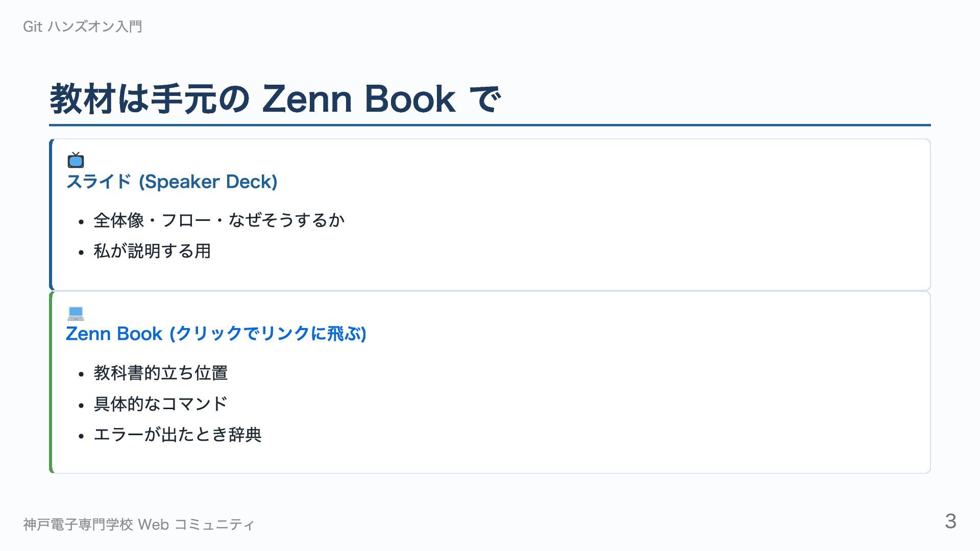Click the slide title 教材は手元の Zenn Book で
Viewport: 980px width, 551px height.
(276, 98)
